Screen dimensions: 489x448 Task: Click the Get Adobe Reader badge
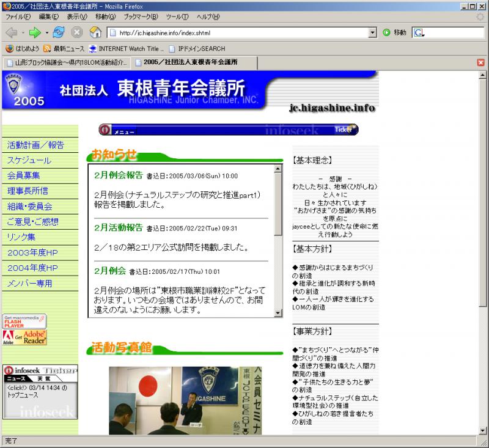(24, 337)
